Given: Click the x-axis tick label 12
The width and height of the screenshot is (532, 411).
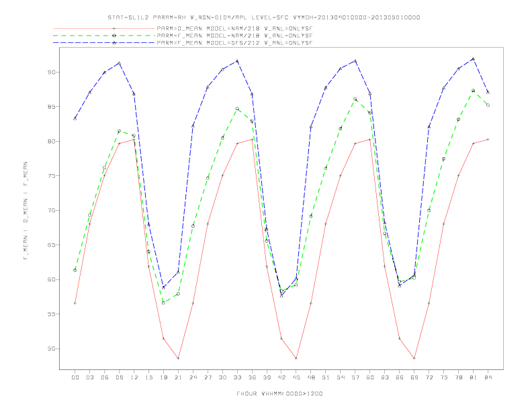Looking at the screenshot, I should click(134, 377).
